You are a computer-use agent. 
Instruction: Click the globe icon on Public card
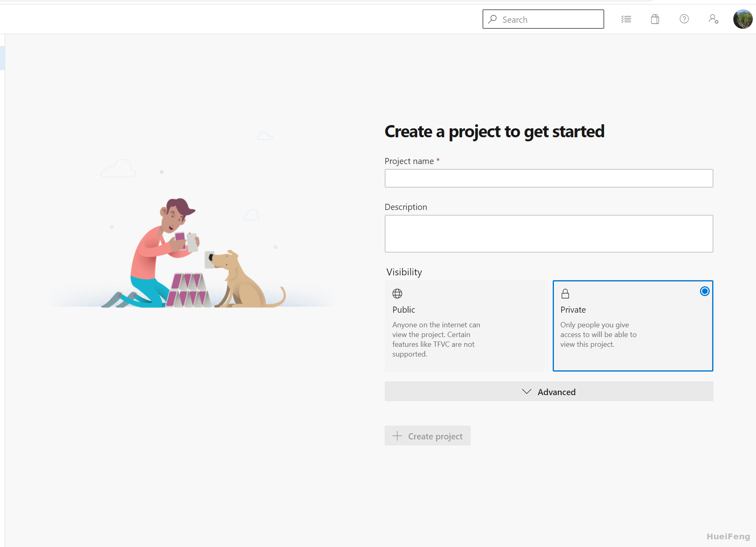tap(397, 293)
